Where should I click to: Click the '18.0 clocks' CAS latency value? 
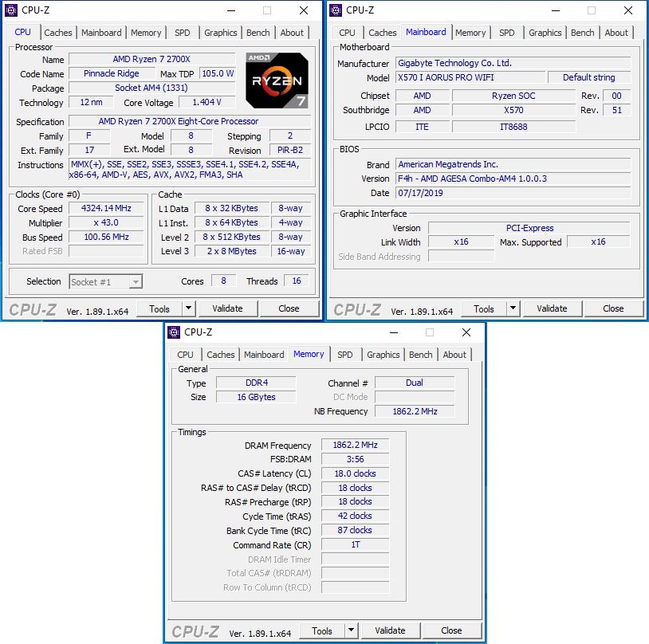pos(355,473)
